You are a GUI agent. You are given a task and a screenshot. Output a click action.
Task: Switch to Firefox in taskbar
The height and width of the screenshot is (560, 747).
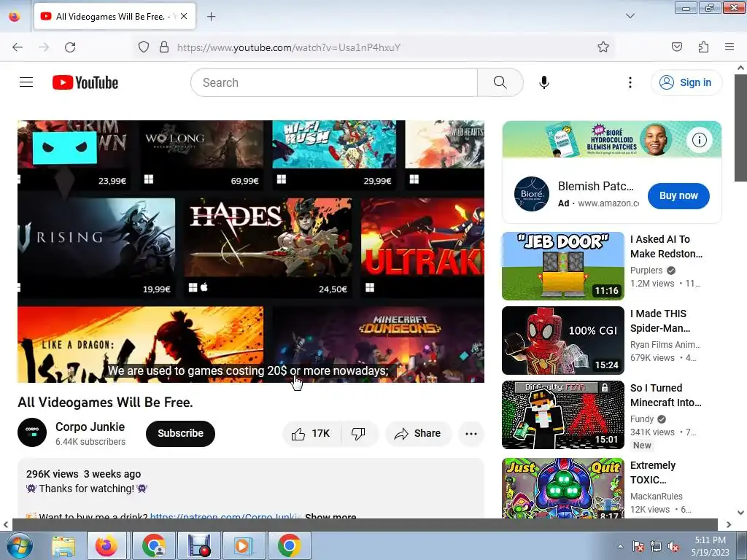point(107,545)
